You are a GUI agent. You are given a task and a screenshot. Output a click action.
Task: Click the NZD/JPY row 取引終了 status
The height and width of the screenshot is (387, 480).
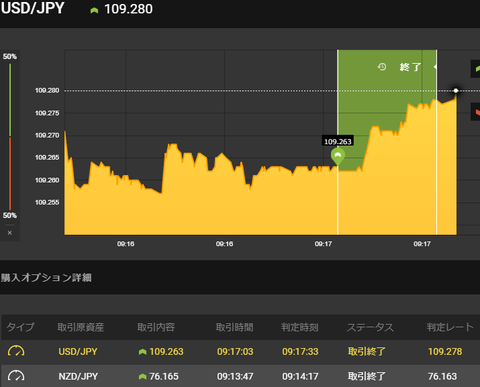367,376
